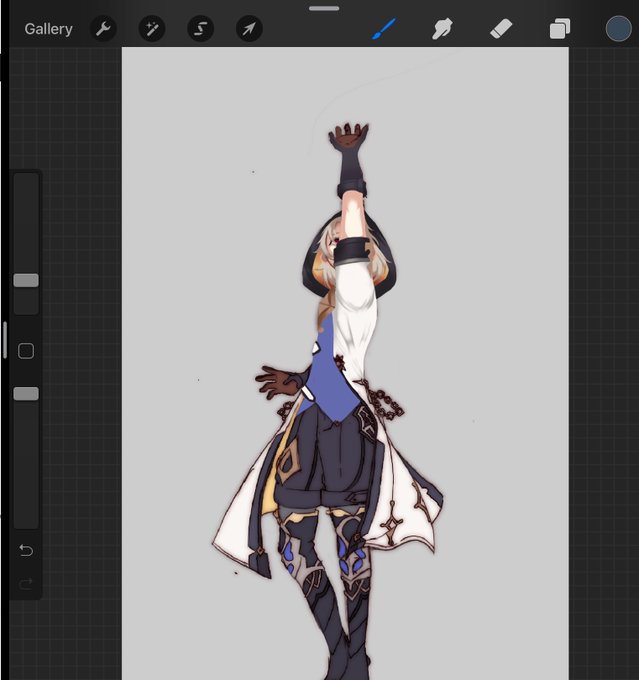639x680 pixels.
Task: Open the Adjustments magic wand menu
Action: coord(152,29)
